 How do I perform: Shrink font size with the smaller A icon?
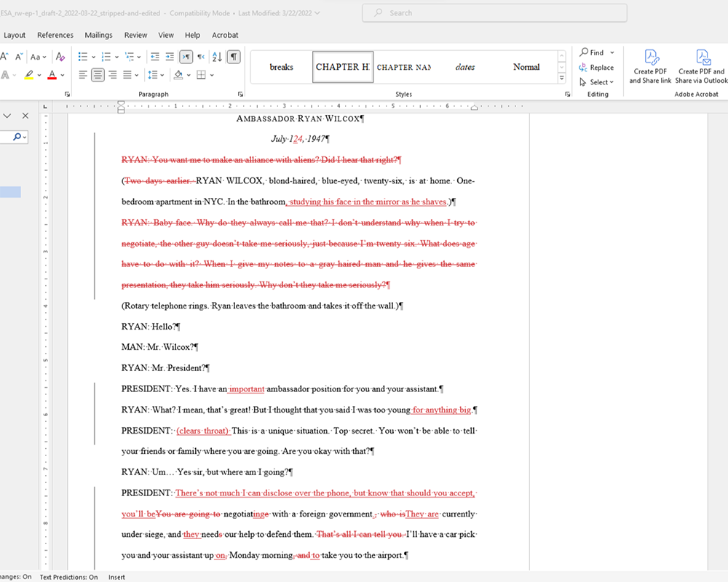[x=19, y=57]
